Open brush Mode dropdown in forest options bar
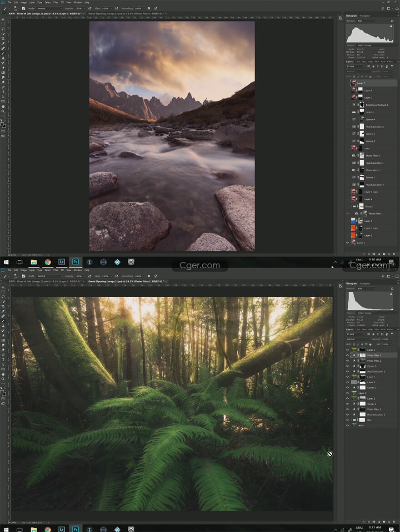The height and width of the screenshot is (532, 400). 49,276
